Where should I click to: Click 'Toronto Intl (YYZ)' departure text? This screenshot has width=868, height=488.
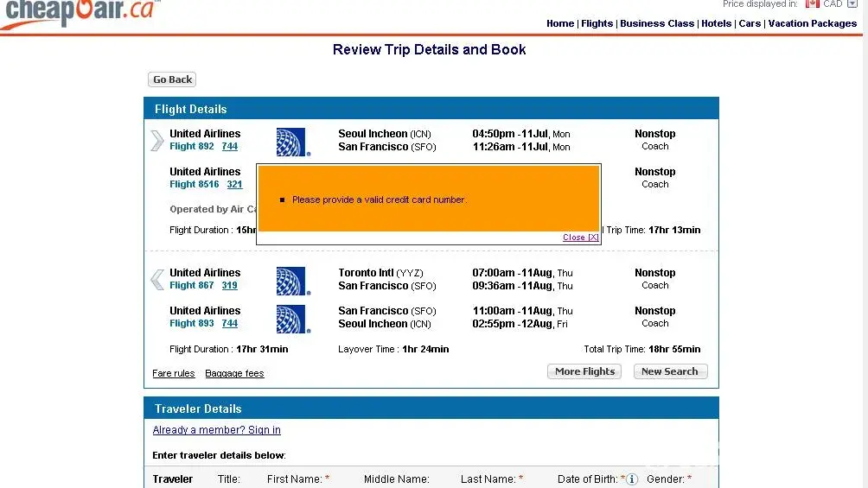(380, 273)
